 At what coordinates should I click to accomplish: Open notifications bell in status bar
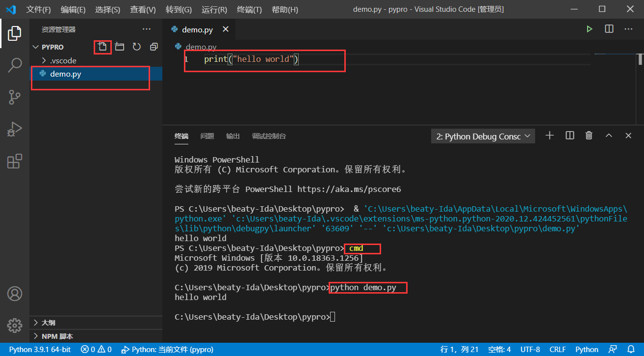(x=632, y=350)
